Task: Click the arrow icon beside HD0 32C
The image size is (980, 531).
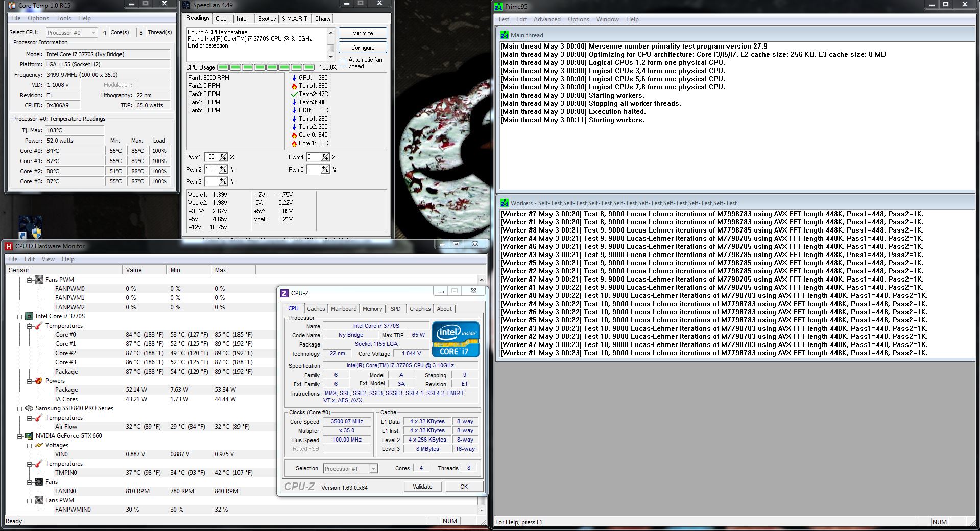Action: tap(294, 110)
